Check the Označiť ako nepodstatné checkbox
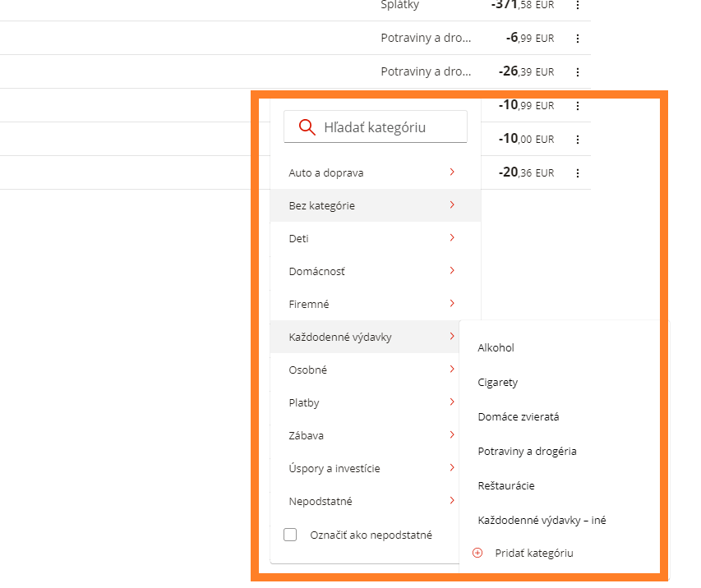701x588 pixels. 290,535
